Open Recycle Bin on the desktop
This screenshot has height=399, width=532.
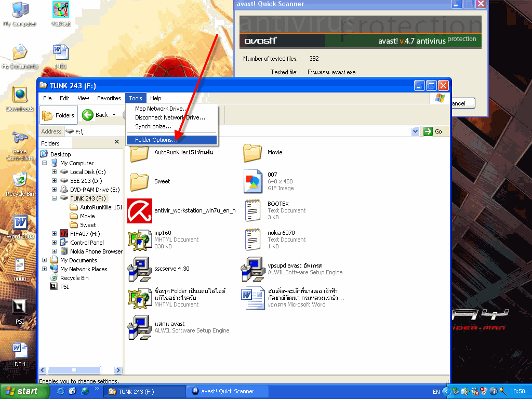point(20,184)
